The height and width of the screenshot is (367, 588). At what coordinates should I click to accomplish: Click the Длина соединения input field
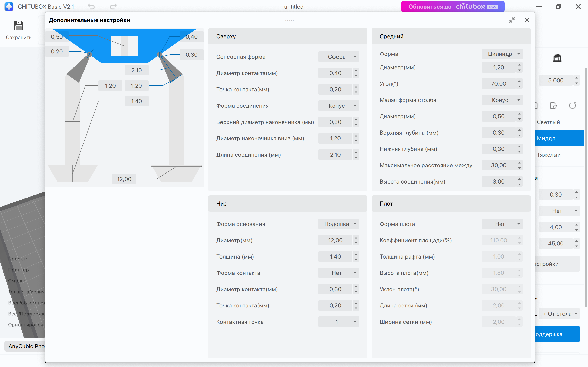(x=335, y=155)
